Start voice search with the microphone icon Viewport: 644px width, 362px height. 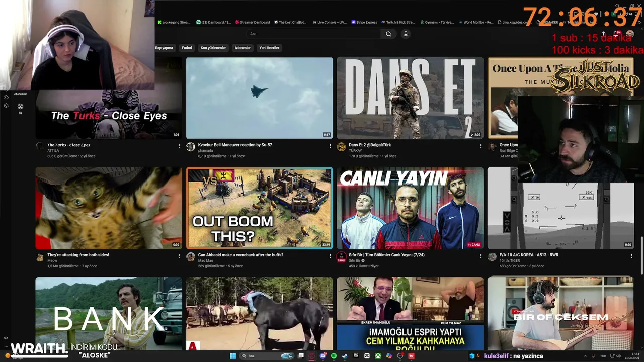coord(406,34)
